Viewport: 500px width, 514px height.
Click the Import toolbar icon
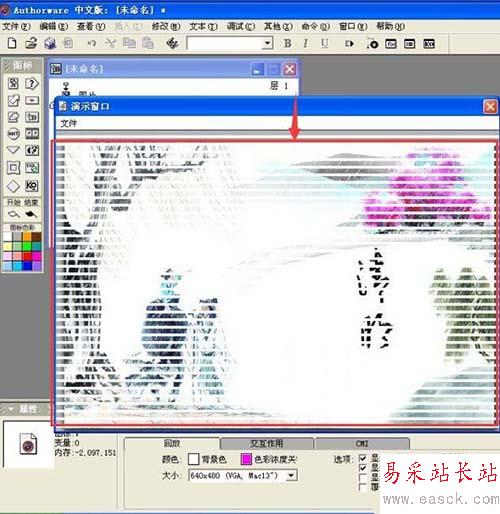pyautogui.click(x=68, y=43)
